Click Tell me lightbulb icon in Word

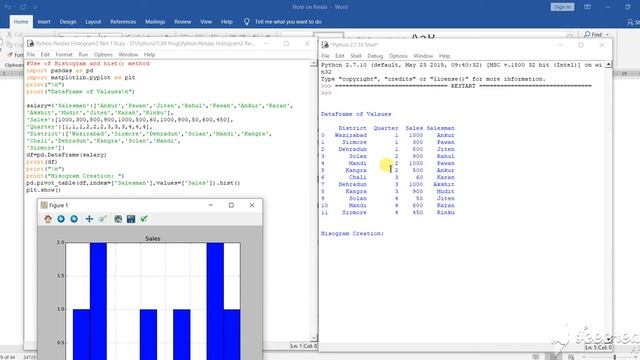point(247,22)
